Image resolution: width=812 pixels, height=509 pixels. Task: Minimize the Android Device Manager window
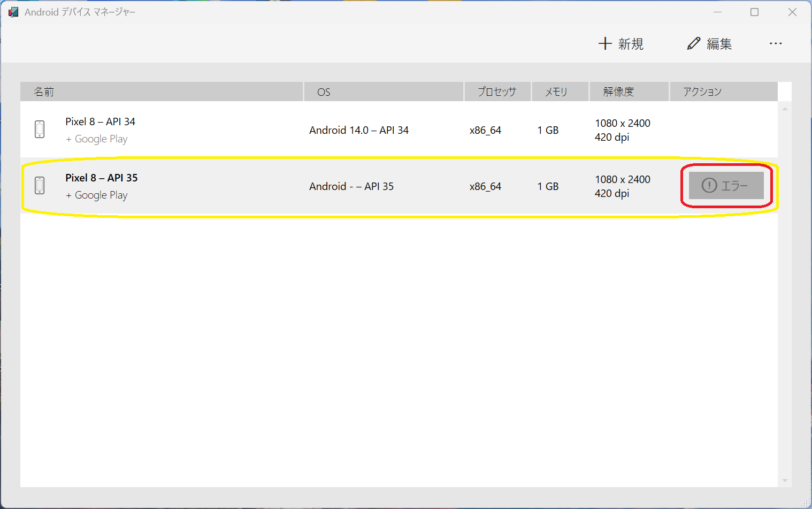(717, 12)
